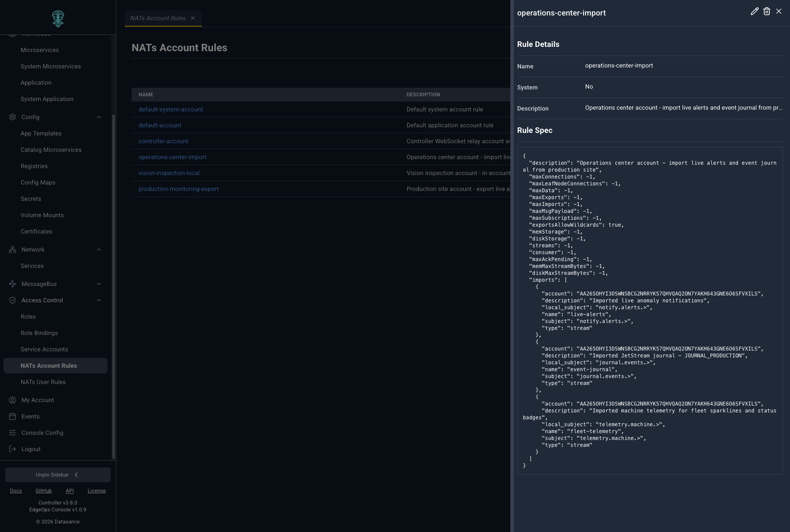Click the System value 'No'
This screenshot has height=532, width=790.
click(589, 86)
